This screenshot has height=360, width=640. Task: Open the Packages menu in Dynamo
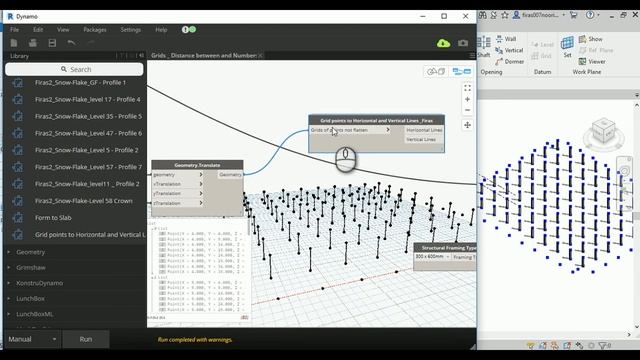[95, 29]
